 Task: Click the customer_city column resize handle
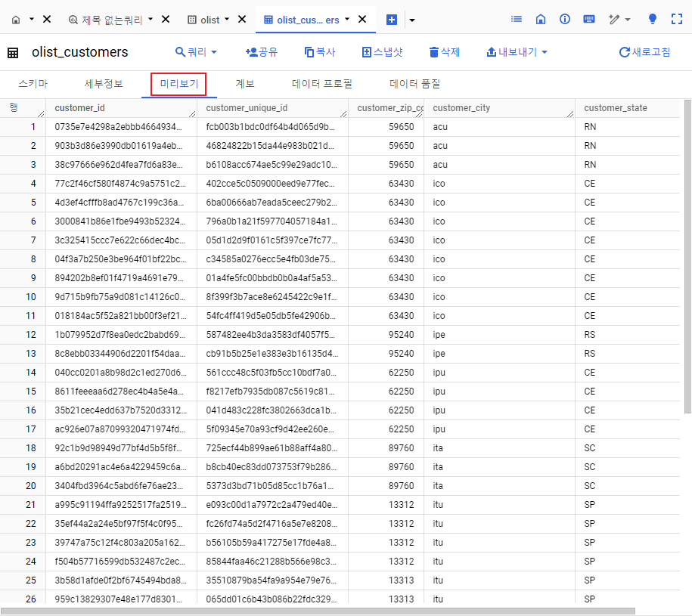[570, 114]
